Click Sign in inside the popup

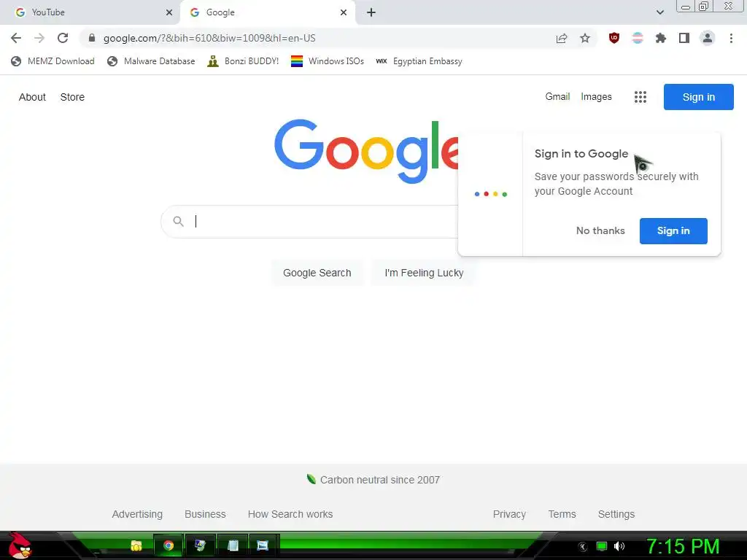pyautogui.click(x=673, y=231)
